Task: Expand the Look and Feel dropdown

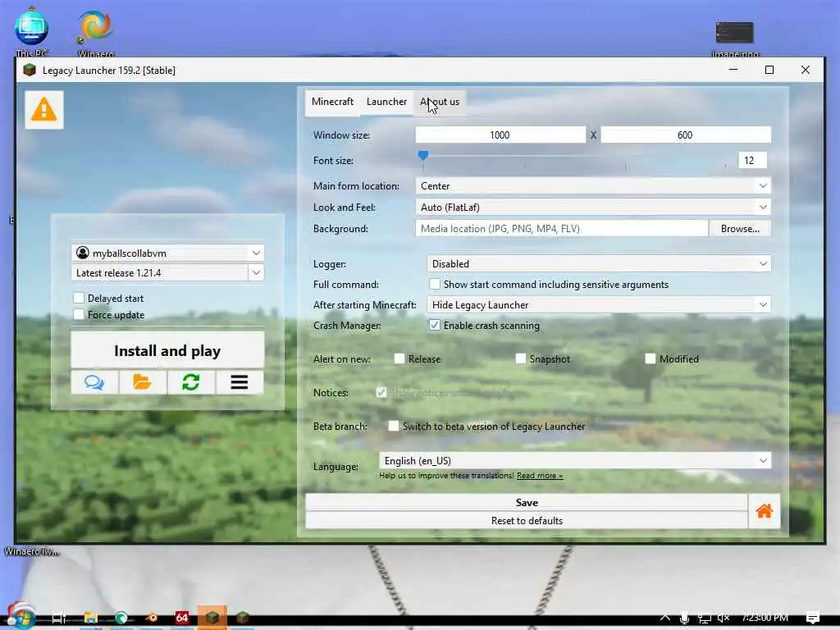Action: click(593, 208)
